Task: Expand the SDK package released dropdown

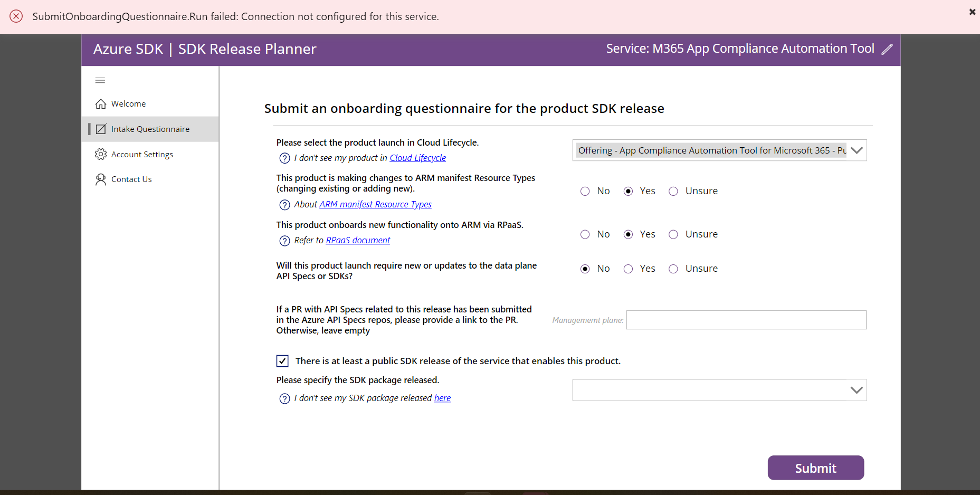Action: [x=719, y=390]
